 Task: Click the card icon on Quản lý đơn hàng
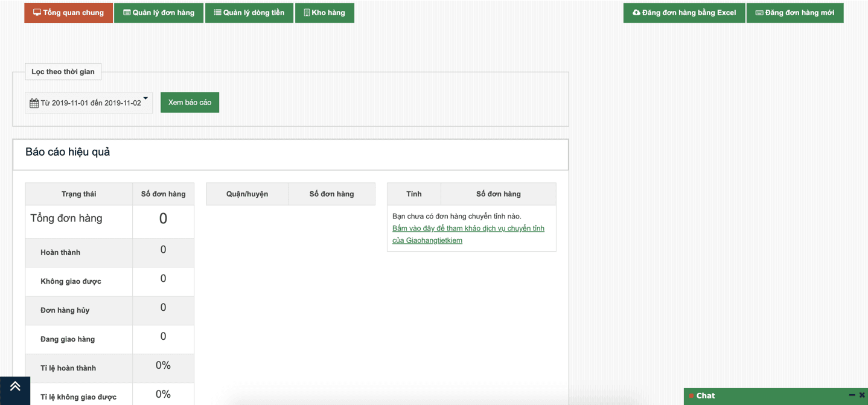[x=127, y=13]
